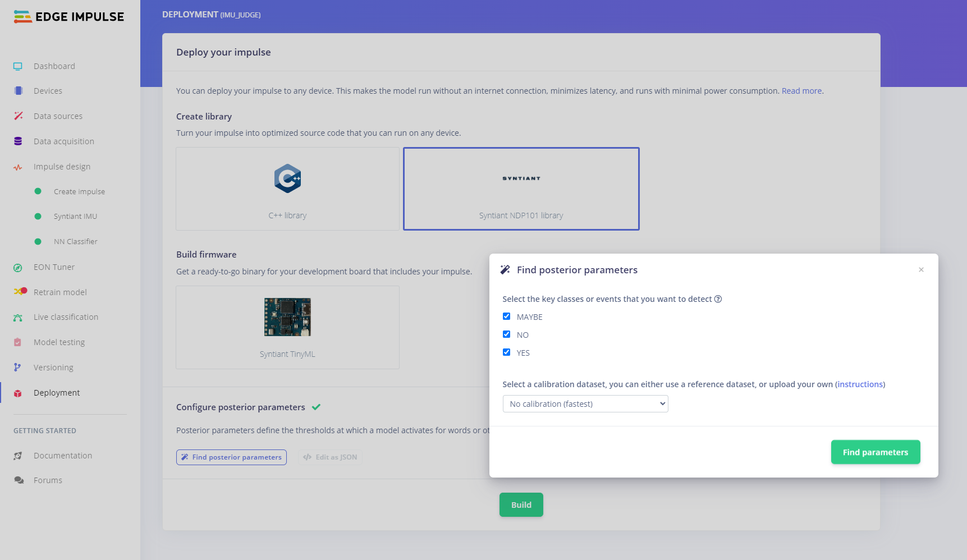Screen dimensions: 967x560
Task: Click the Documentation rocket icon
Action: pos(18,456)
